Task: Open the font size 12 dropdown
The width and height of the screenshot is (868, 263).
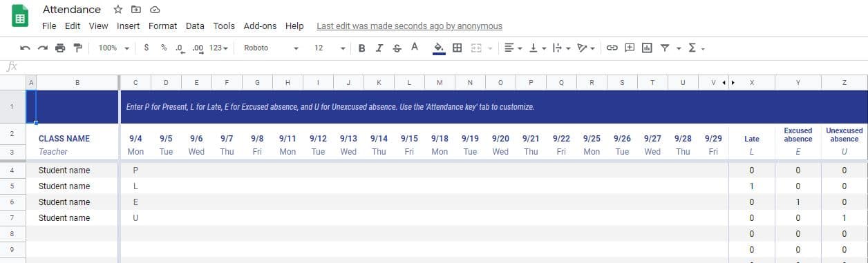Action: tap(330, 48)
